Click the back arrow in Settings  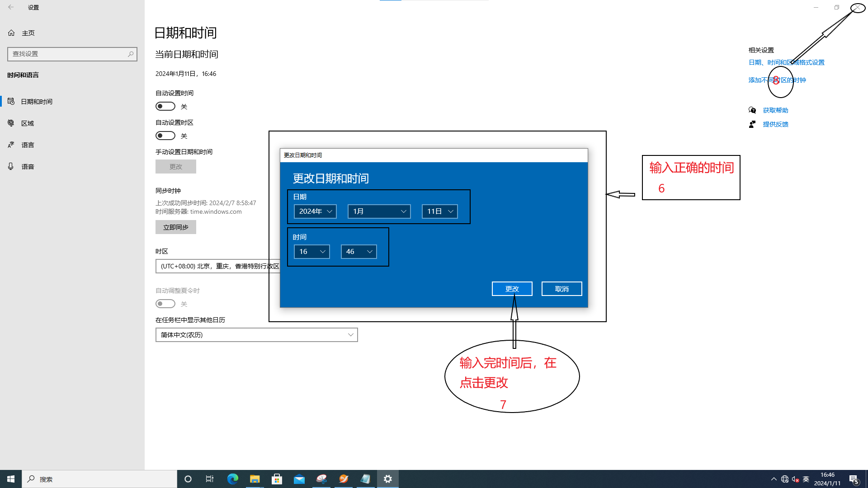[11, 7]
